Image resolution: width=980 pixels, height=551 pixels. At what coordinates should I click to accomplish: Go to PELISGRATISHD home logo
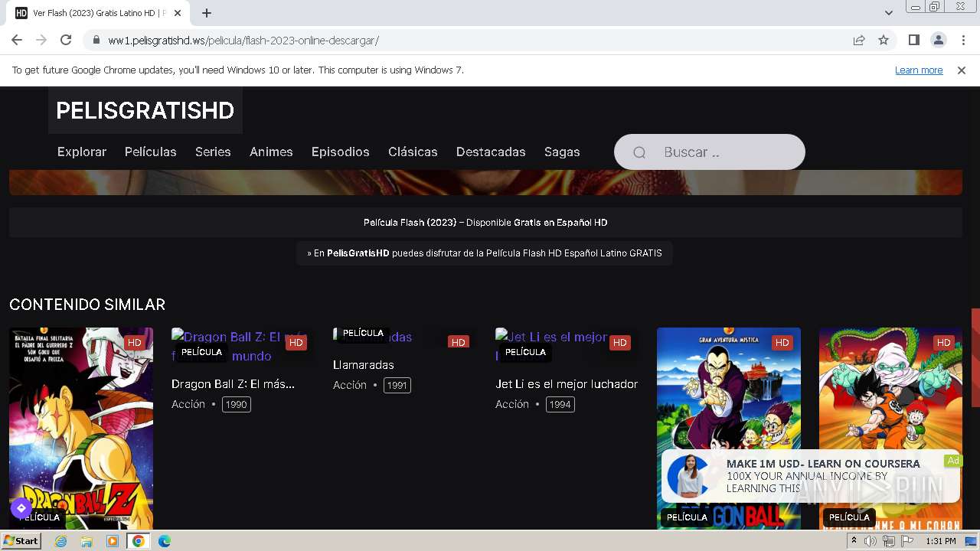tap(145, 110)
